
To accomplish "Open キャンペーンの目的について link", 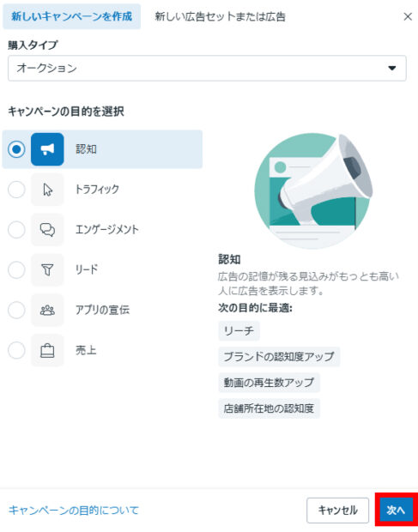I will point(74,511).
